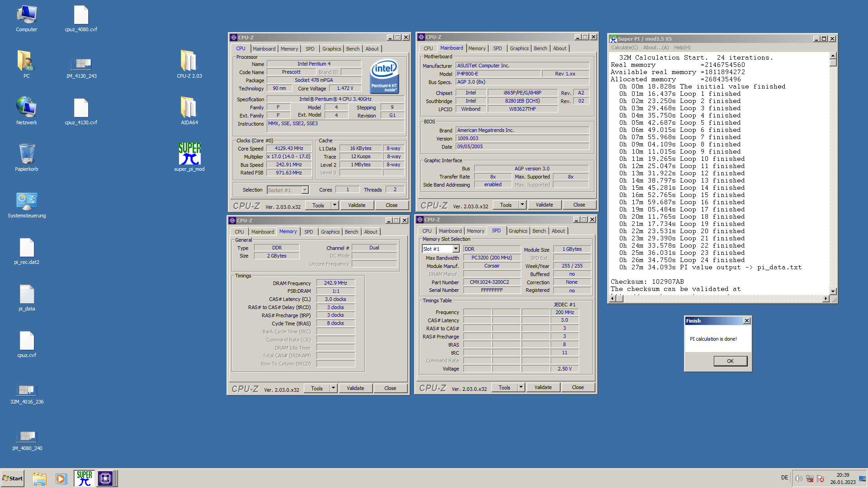868x488 pixels.
Task: Click Super PI horizontal scrollbar left arrow
Action: [613, 299]
